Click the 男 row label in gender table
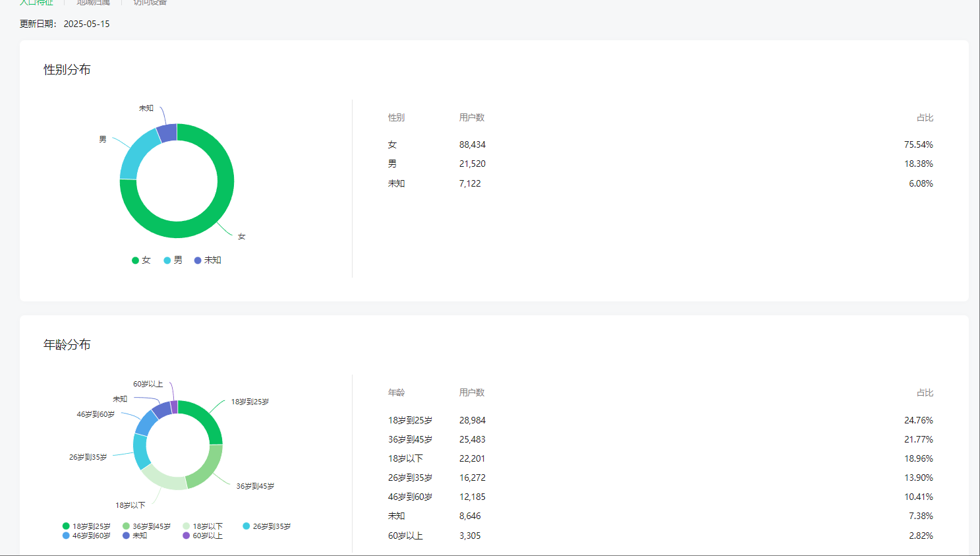 (392, 164)
